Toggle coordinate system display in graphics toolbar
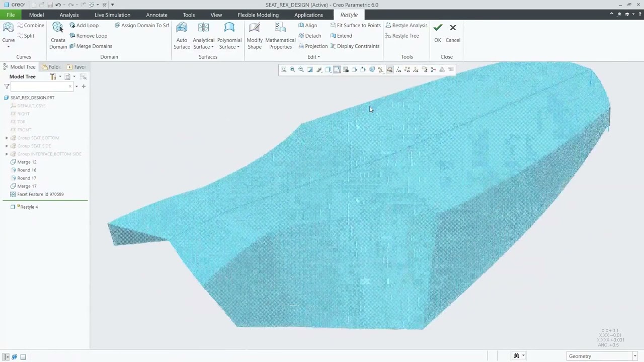This screenshot has height=362, width=644. coord(416,70)
